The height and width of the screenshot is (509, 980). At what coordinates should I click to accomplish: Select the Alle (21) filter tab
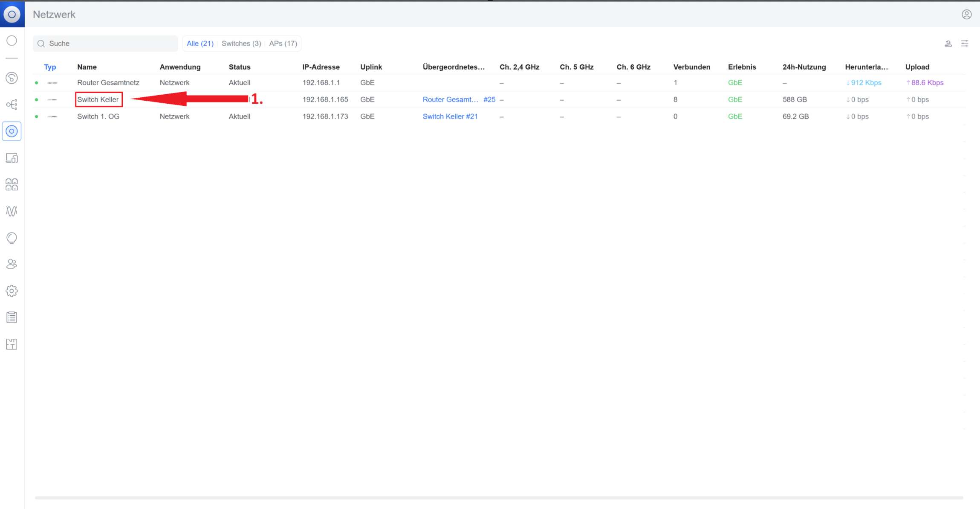coord(200,44)
